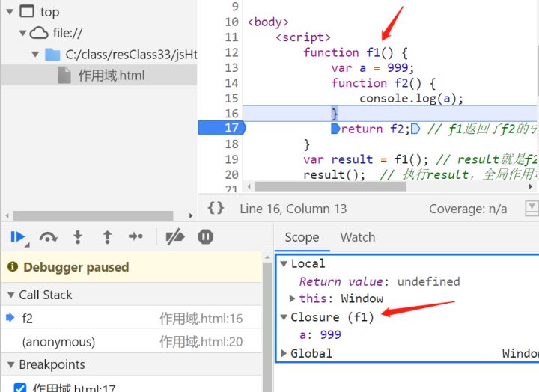Collapse the Closure (f1) scope

(x=284, y=317)
